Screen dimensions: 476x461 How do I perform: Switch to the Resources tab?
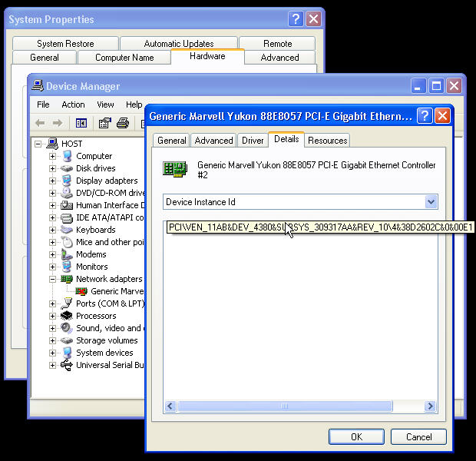[327, 141]
